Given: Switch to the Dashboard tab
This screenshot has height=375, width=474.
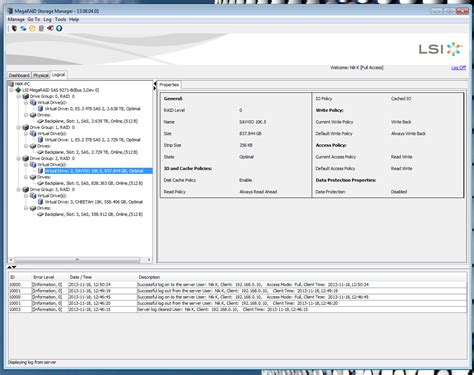Looking at the screenshot, I should point(19,75).
